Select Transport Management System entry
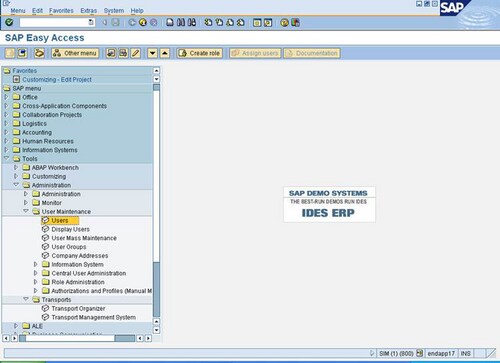500x363 pixels. pos(94,317)
